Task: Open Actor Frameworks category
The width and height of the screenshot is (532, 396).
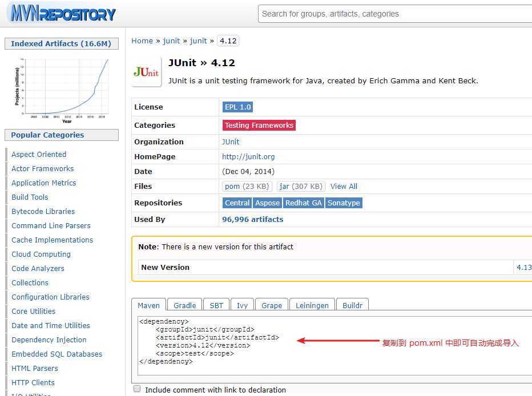Action: [43, 168]
